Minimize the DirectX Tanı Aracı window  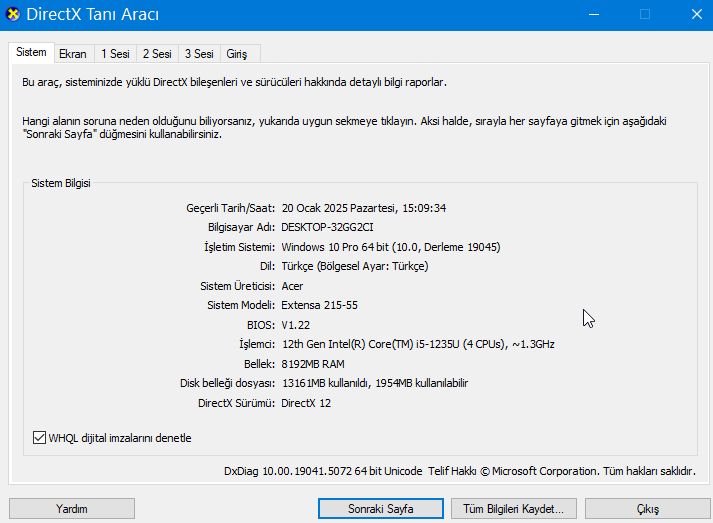pos(593,15)
